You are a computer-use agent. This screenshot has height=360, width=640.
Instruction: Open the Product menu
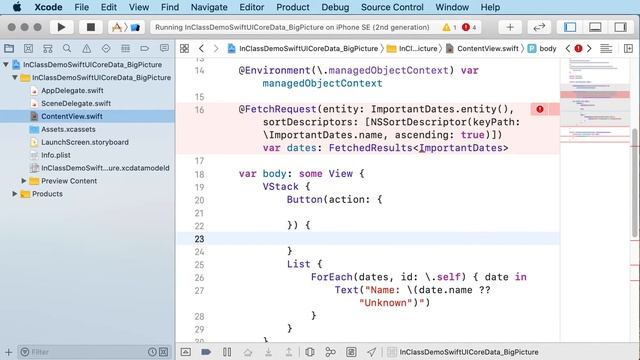(293, 7)
